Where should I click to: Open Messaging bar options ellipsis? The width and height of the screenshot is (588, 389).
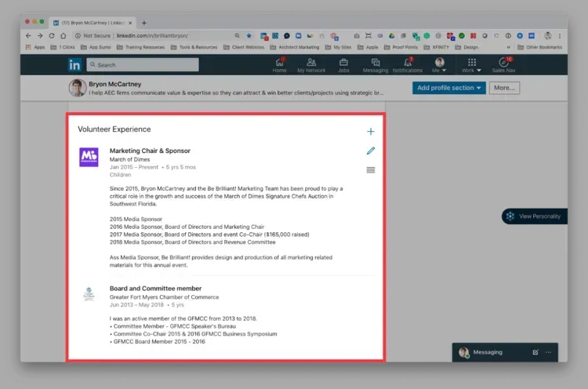pos(548,352)
